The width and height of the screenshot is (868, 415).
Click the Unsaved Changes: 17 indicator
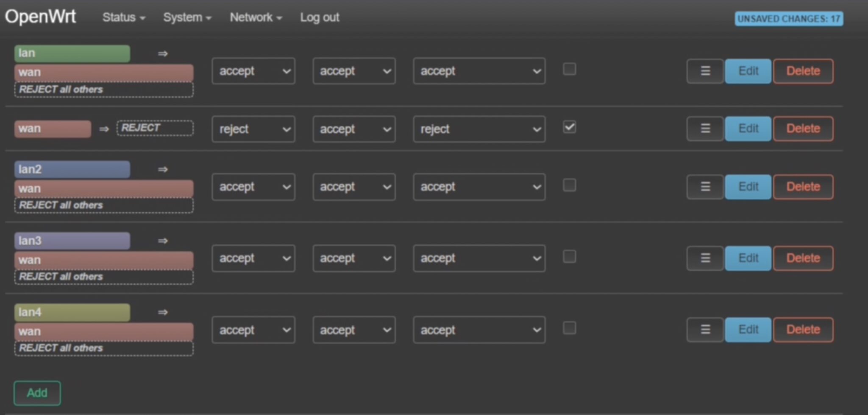(788, 18)
